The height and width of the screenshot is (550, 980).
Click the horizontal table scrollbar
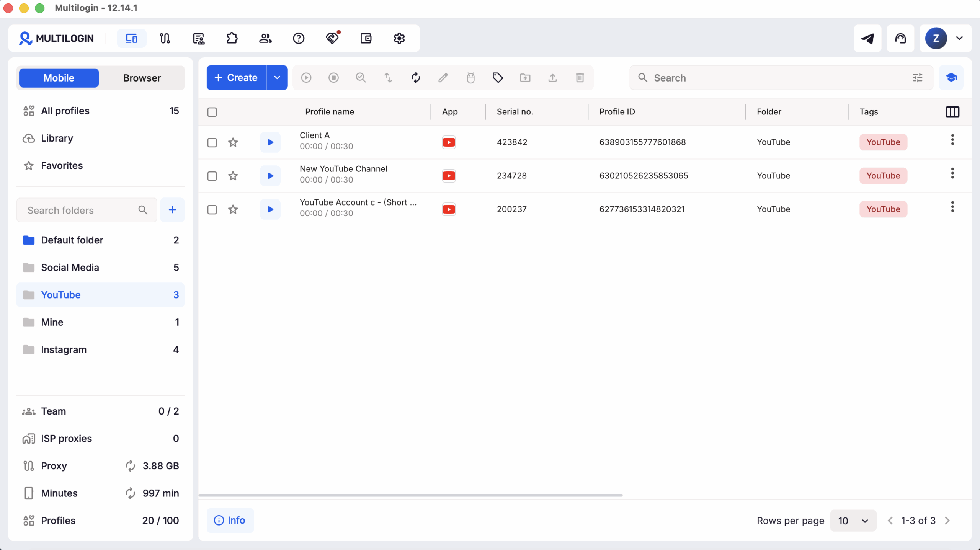point(410,495)
